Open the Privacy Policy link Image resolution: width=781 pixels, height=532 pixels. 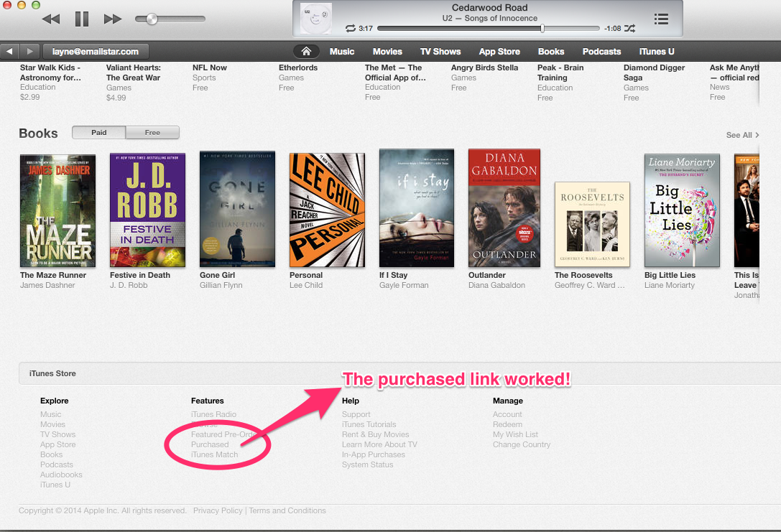(218, 510)
